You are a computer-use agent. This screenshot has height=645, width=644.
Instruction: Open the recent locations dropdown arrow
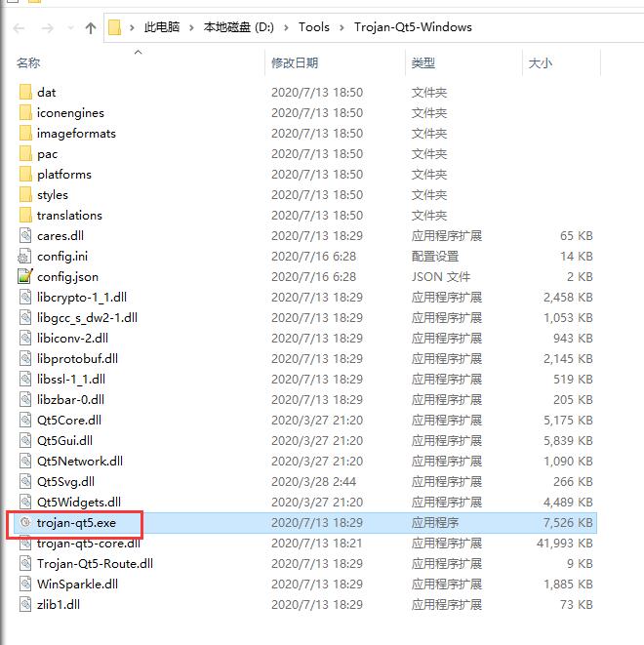click(70, 27)
